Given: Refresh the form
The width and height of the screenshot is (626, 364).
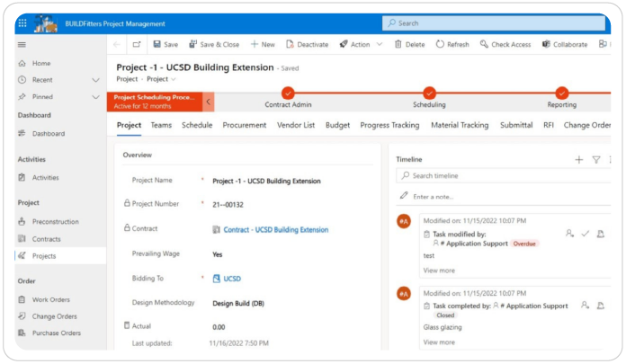Looking at the screenshot, I should click(452, 44).
